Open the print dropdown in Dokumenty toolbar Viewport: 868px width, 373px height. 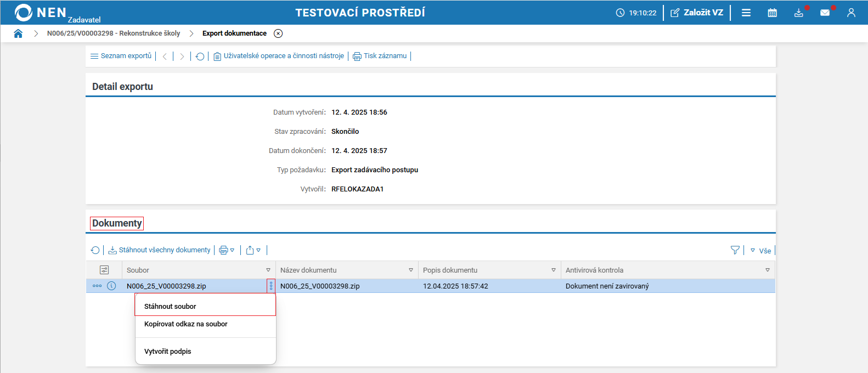pos(227,250)
